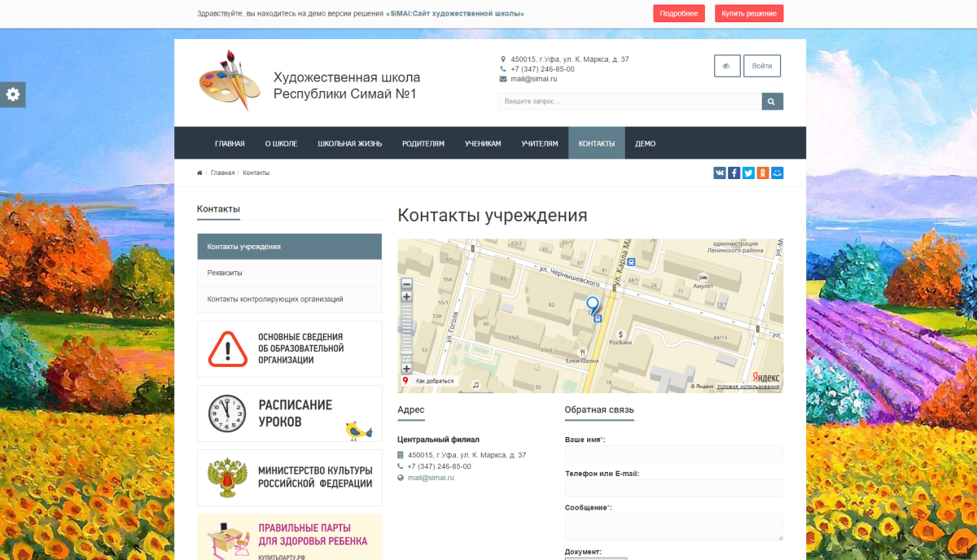Share the page via the Facebook icon
This screenshot has height=560, width=977.
[x=734, y=173]
